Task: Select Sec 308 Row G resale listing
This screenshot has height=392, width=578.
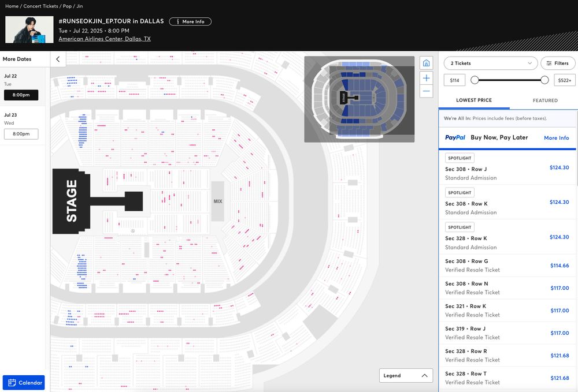Action: (507, 266)
